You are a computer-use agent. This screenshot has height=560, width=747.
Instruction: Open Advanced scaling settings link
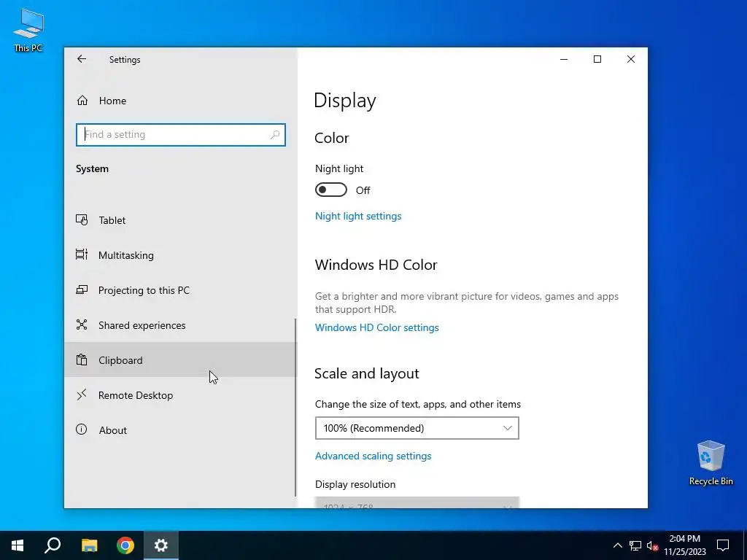[373, 456]
